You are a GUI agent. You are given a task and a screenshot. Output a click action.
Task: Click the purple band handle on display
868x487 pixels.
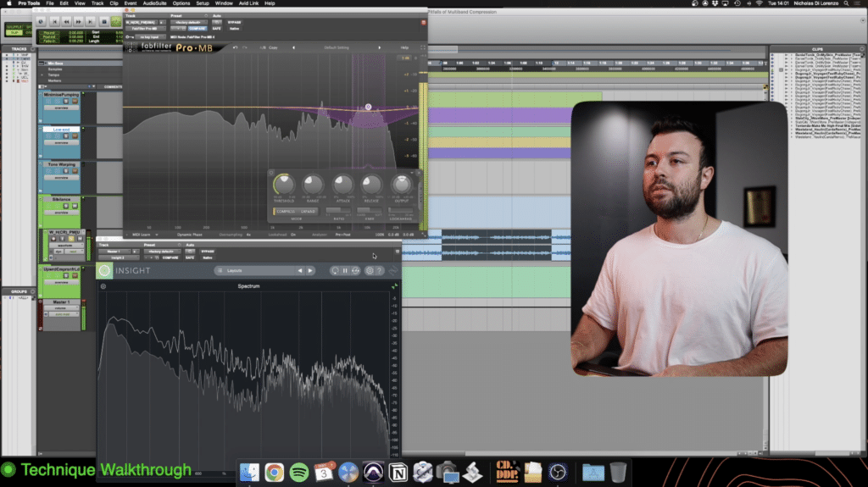pyautogui.click(x=368, y=107)
